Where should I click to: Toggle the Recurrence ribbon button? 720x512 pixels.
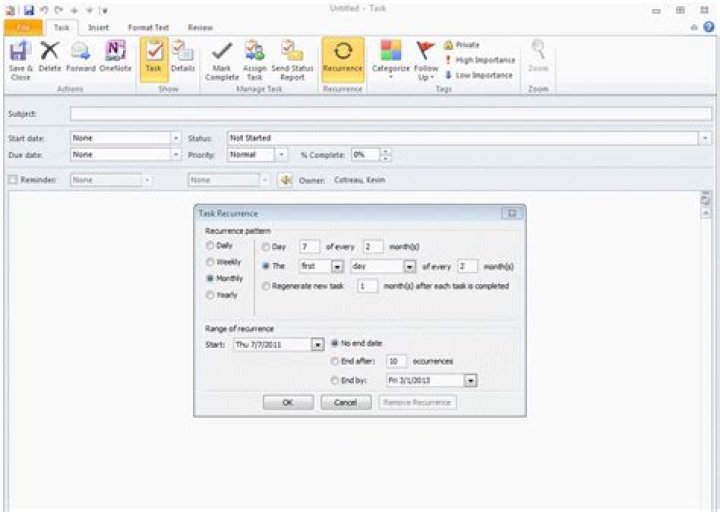click(343, 60)
